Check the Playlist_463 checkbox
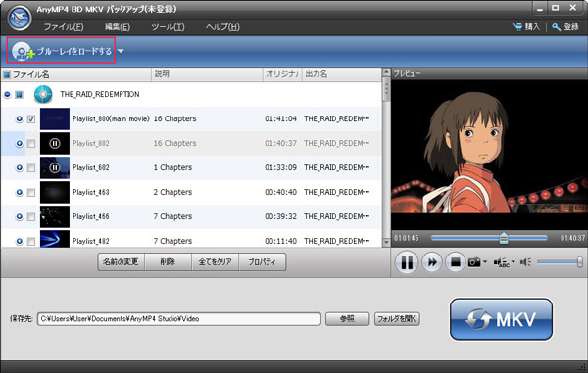Viewport: 588px width, 373px height. click(x=31, y=193)
